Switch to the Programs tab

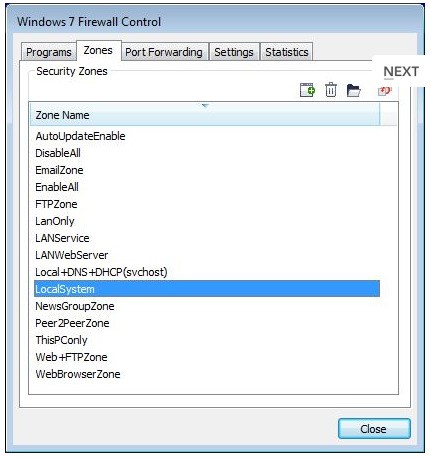tap(49, 52)
